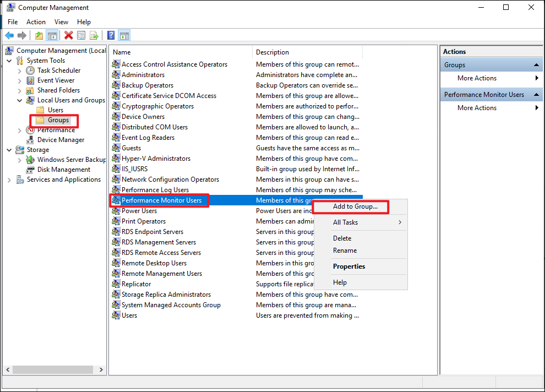Click the Services and Applications icon
The image size is (545, 392).
pos(20,179)
